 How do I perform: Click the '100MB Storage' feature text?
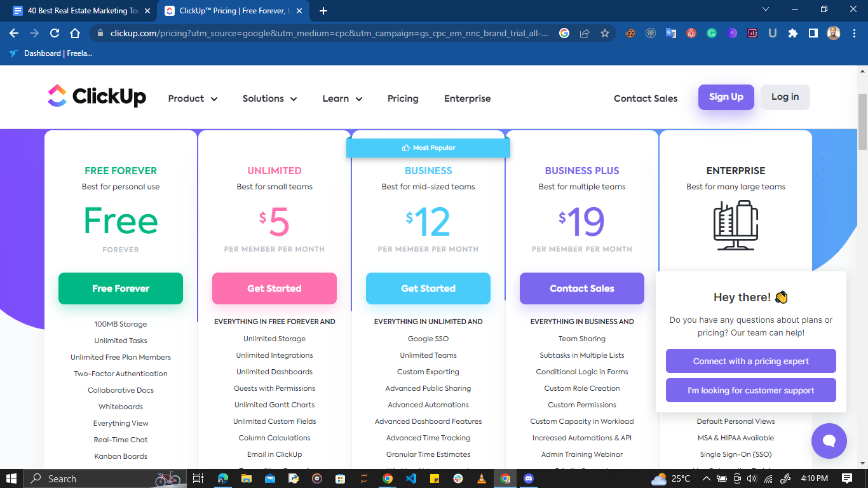tap(121, 324)
